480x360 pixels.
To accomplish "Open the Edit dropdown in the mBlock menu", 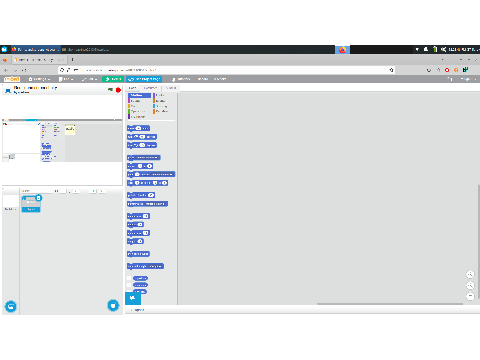I will click(89, 79).
